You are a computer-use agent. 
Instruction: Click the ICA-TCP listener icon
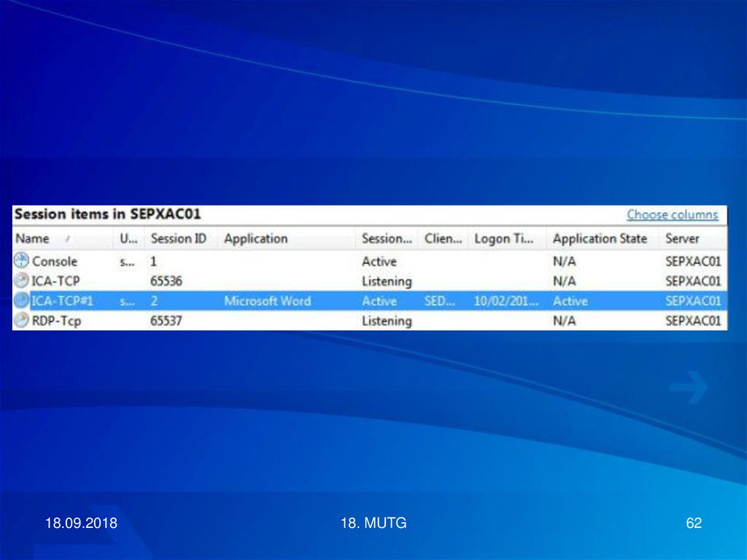[x=21, y=280]
